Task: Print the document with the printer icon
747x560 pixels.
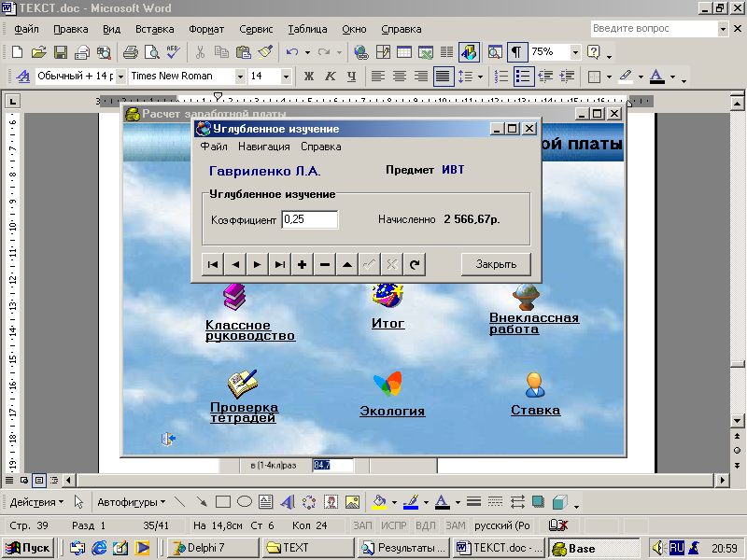Action: tap(130, 52)
